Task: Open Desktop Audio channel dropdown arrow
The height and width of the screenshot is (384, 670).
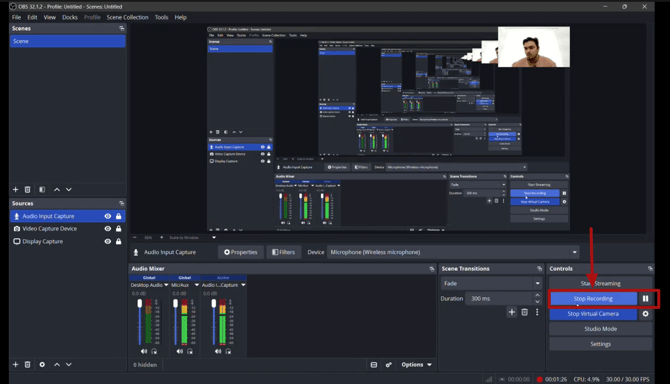Action: [166, 285]
